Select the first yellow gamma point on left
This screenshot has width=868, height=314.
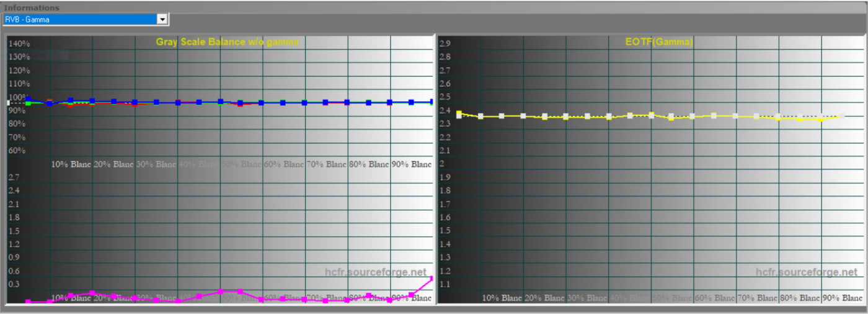click(x=459, y=114)
